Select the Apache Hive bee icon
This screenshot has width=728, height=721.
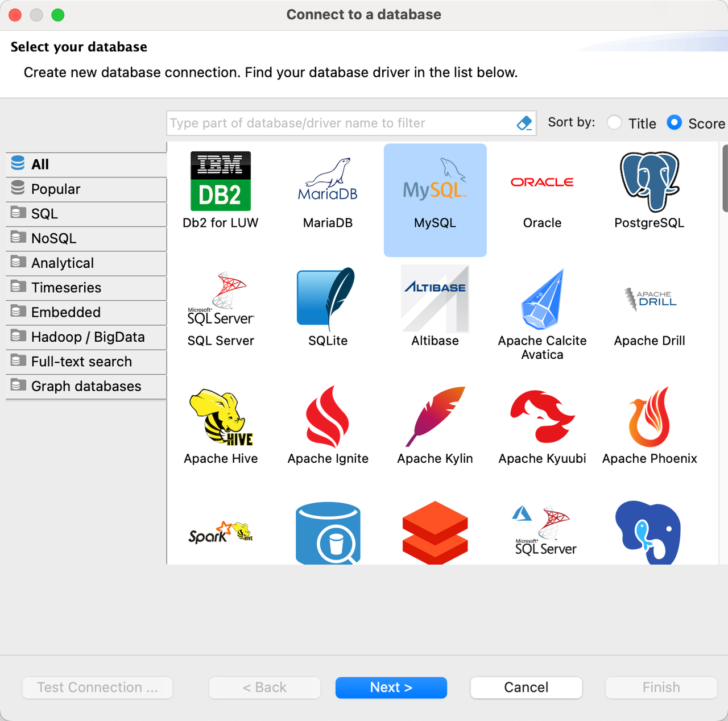221,417
